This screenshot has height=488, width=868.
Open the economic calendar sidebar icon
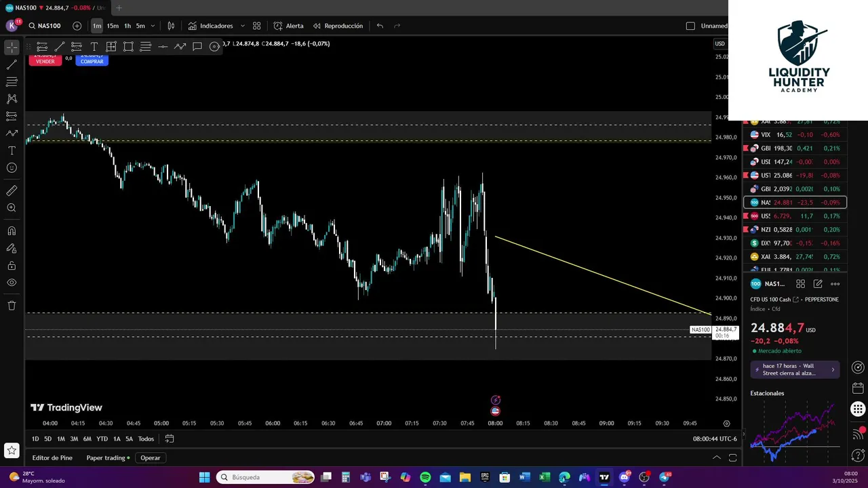(x=858, y=388)
